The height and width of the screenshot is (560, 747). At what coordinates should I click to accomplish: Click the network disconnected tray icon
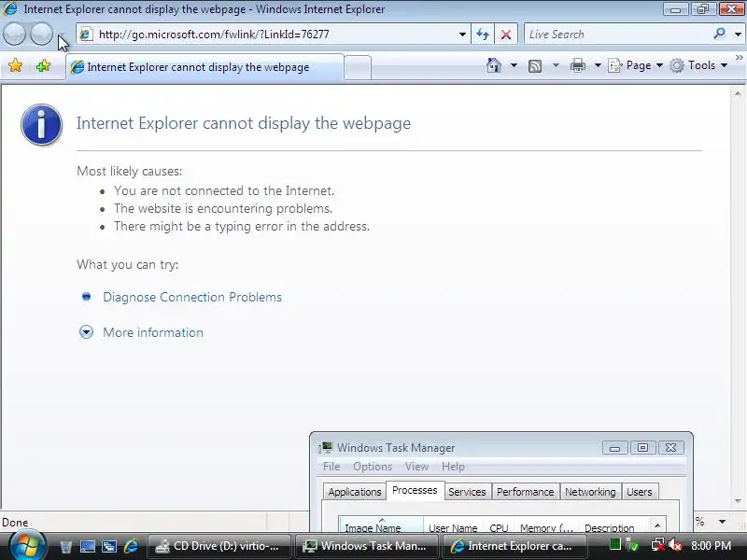tap(658, 545)
